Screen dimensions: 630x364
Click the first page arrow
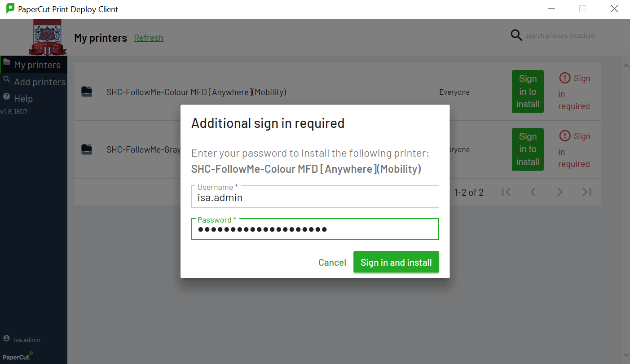click(x=506, y=192)
